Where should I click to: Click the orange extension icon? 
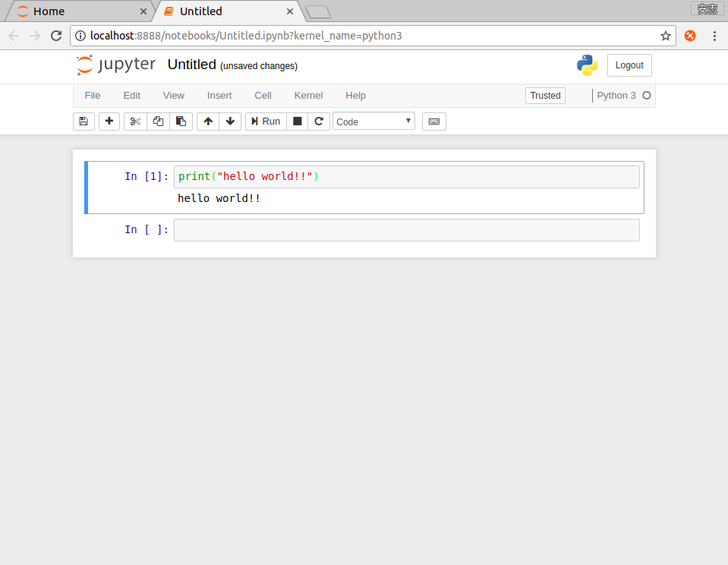690,36
